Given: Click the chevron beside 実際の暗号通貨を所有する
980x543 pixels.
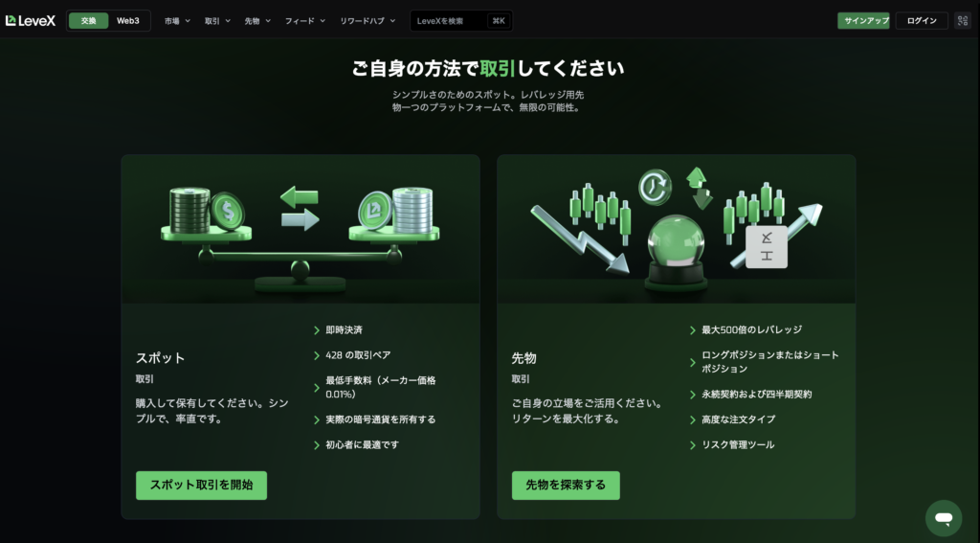Looking at the screenshot, I should [317, 419].
